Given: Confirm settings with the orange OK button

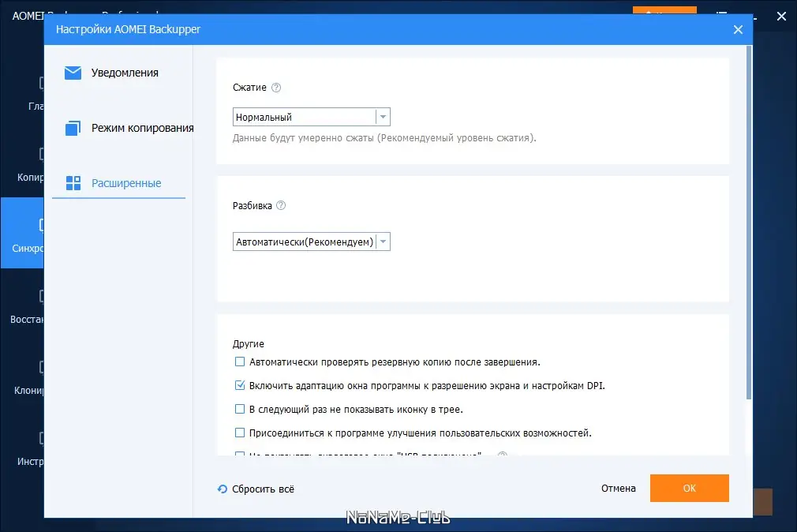Looking at the screenshot, I should (689, 489).
